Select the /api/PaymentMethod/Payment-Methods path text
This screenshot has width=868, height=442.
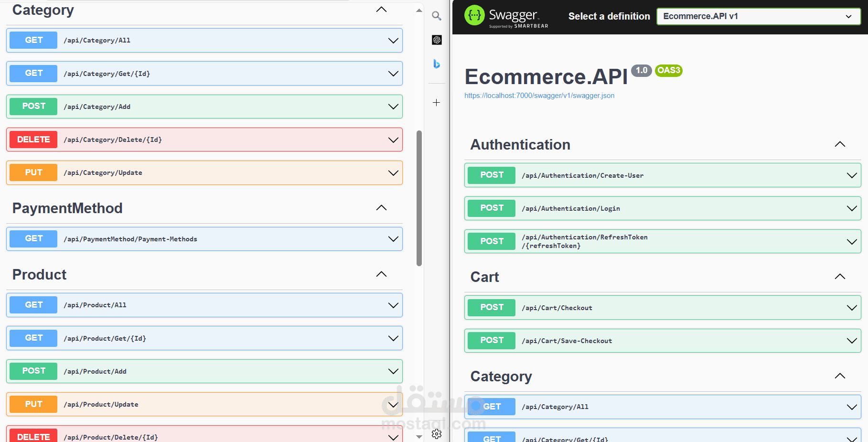(x=130, y=239)
